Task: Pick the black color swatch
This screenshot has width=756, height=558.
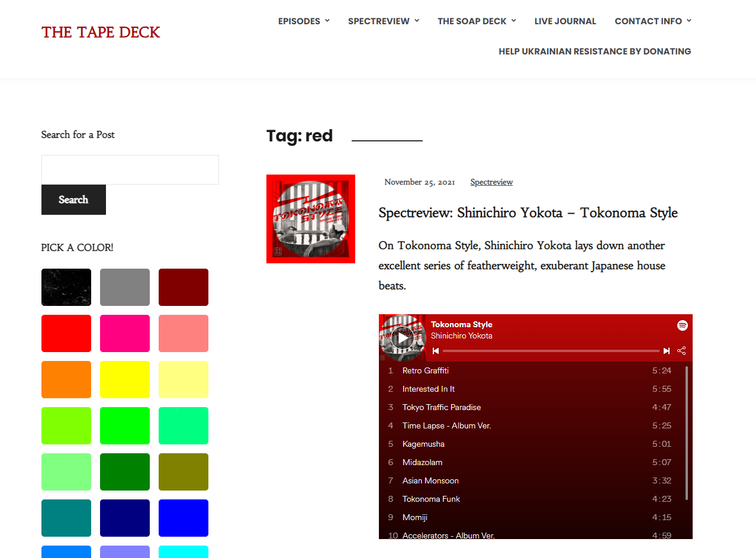Action: click(66, 288)
